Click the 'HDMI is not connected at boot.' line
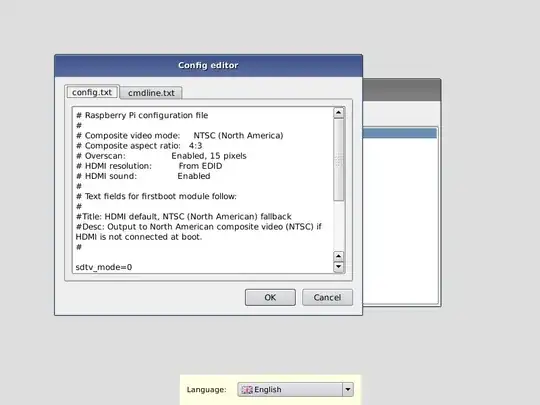Screen dimensions: 540x405 [139, 237]
